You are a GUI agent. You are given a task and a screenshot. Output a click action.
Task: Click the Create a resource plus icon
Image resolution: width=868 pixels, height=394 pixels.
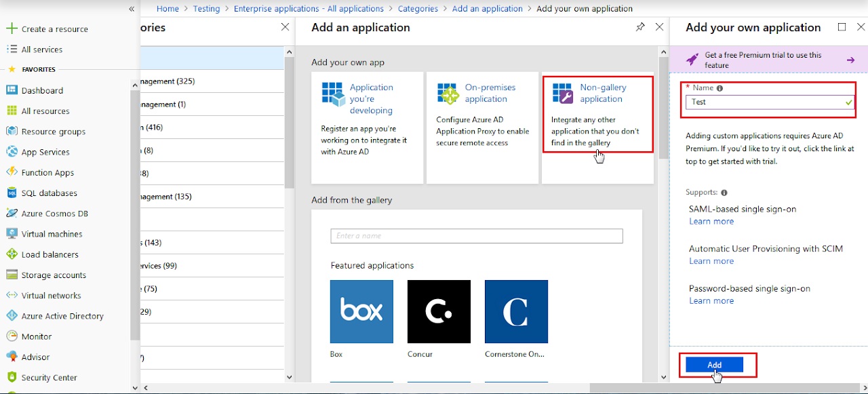pyautogui.click(x=11, y=28)
